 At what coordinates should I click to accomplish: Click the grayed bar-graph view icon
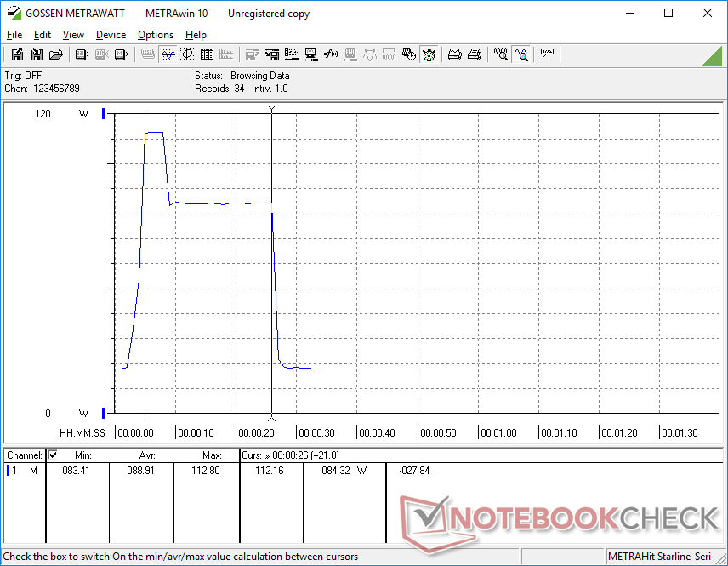pos(226,54)
